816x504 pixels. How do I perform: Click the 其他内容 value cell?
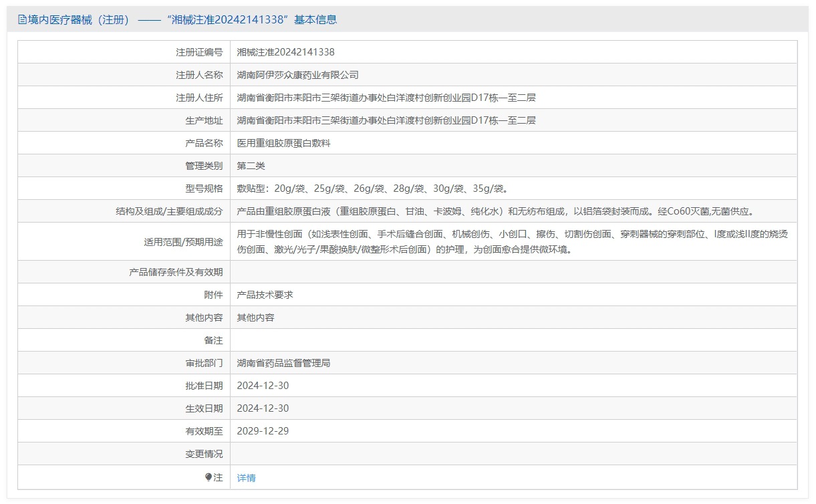[255, 318]
